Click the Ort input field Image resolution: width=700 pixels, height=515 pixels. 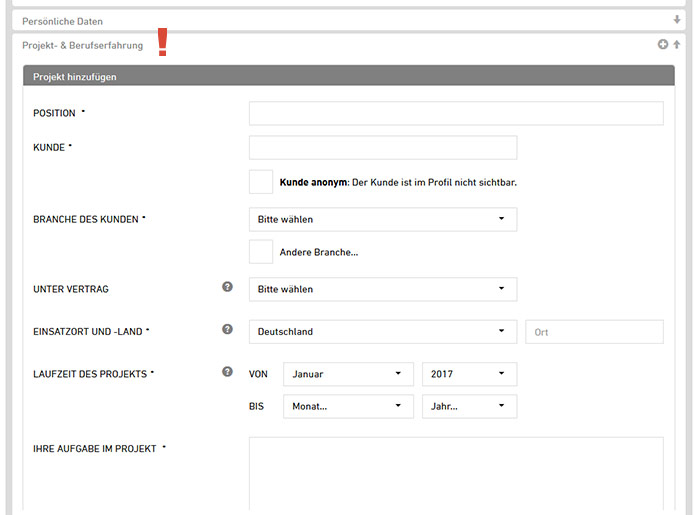point(594,332)
